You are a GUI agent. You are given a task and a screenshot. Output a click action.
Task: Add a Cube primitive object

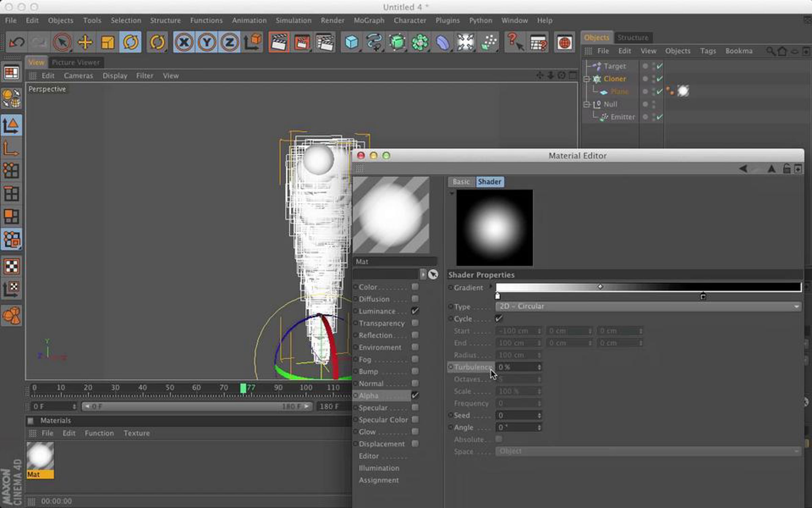(x=351, y=42)
